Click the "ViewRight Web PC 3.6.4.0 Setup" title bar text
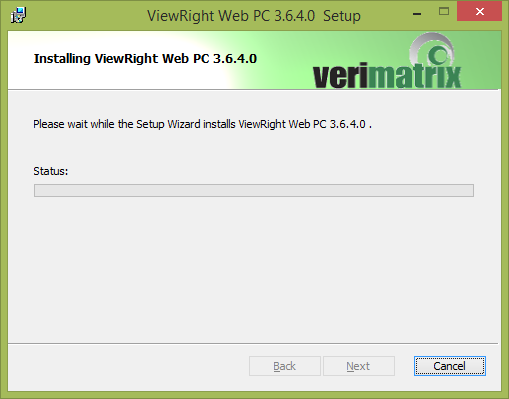The image size is (509, 399). [254, 16]
